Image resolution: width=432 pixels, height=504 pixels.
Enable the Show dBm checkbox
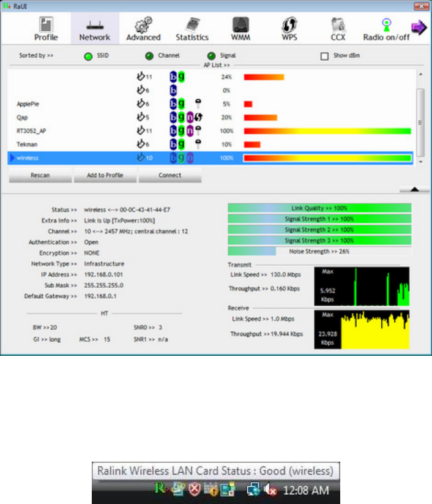click(324, 56)
